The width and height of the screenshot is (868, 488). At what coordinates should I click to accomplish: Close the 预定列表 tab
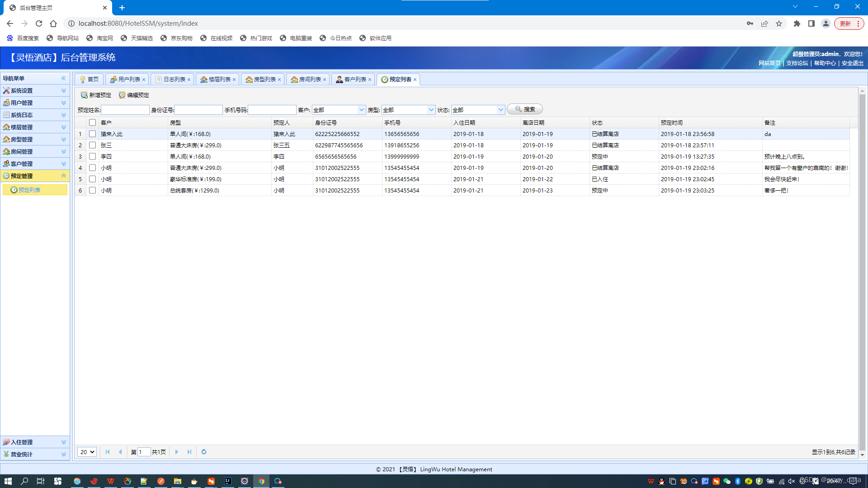pyautogui.click(x=415, y=80)
